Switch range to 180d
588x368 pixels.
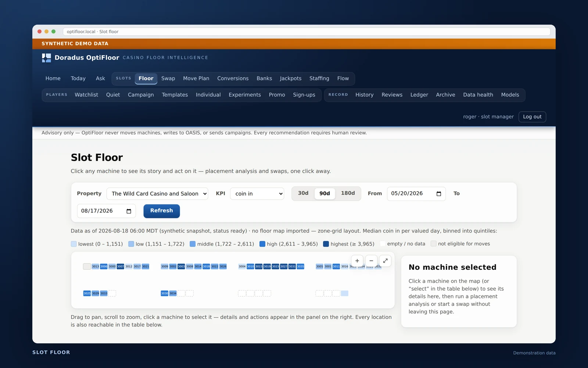pos(348,193)
